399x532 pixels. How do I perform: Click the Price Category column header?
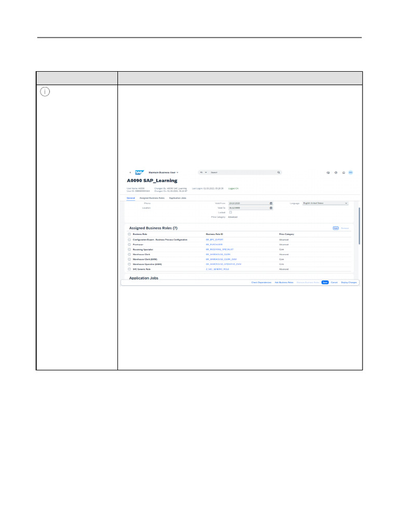(x=287, y=234)
